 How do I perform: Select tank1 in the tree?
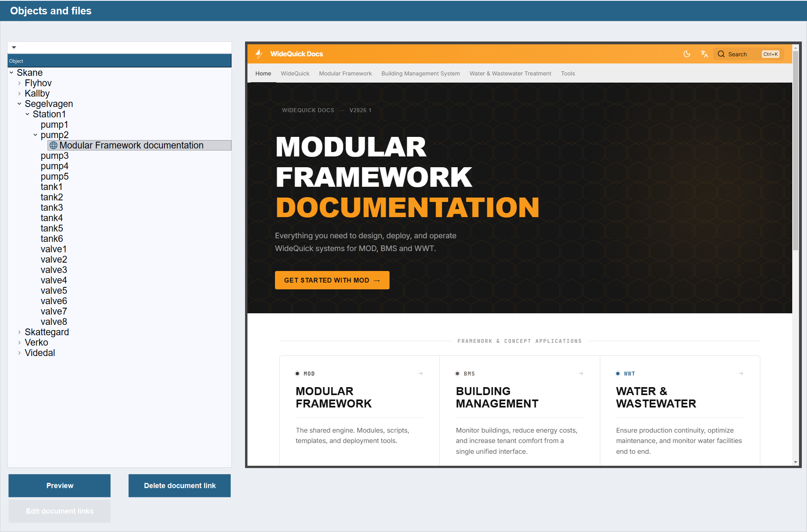tap(51, 187)
